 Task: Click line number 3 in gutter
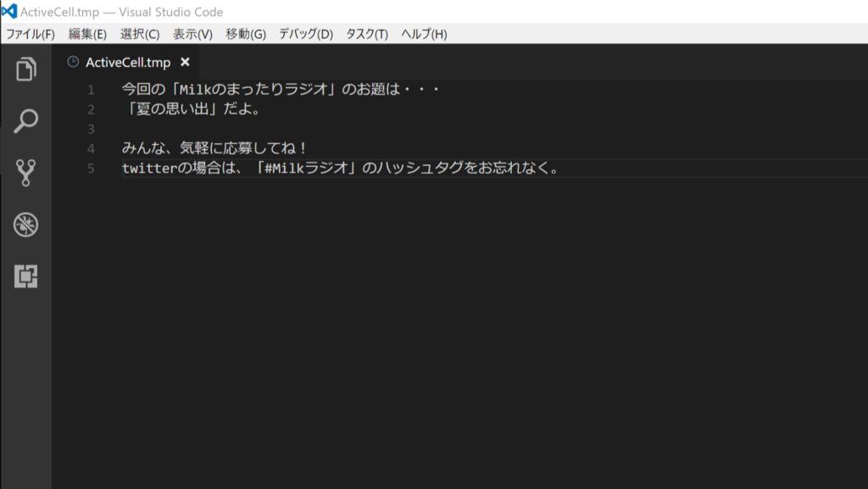91,129
